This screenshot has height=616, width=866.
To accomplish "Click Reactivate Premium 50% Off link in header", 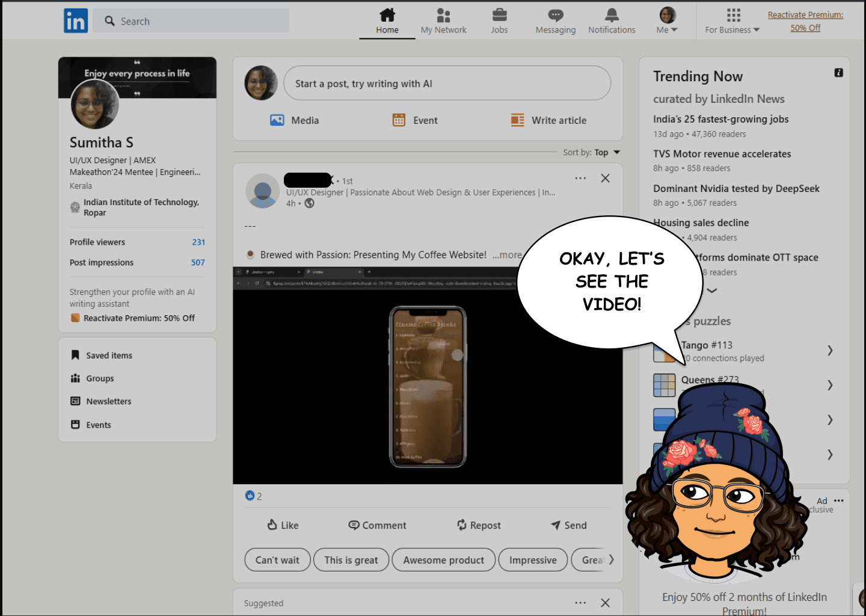I will (x=805, y=21).
